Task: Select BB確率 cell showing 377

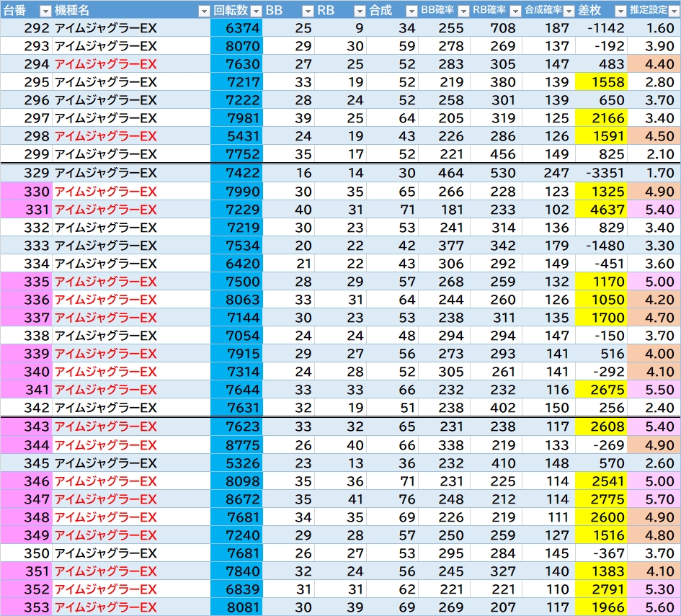Action: [445, 246]
